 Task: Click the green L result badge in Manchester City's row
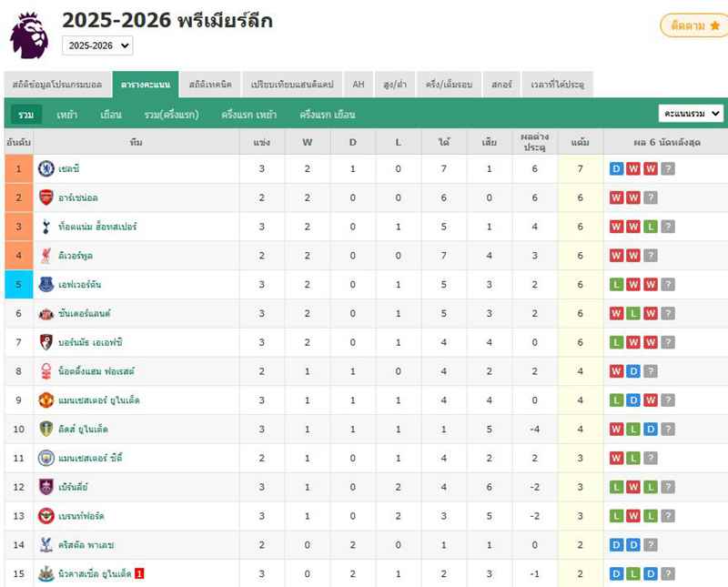point(633,458)
